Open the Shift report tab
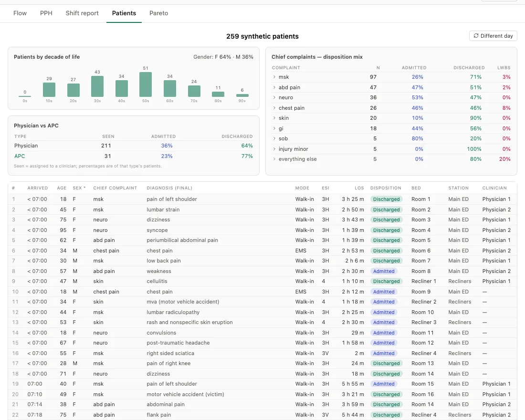 coord(82,13)
